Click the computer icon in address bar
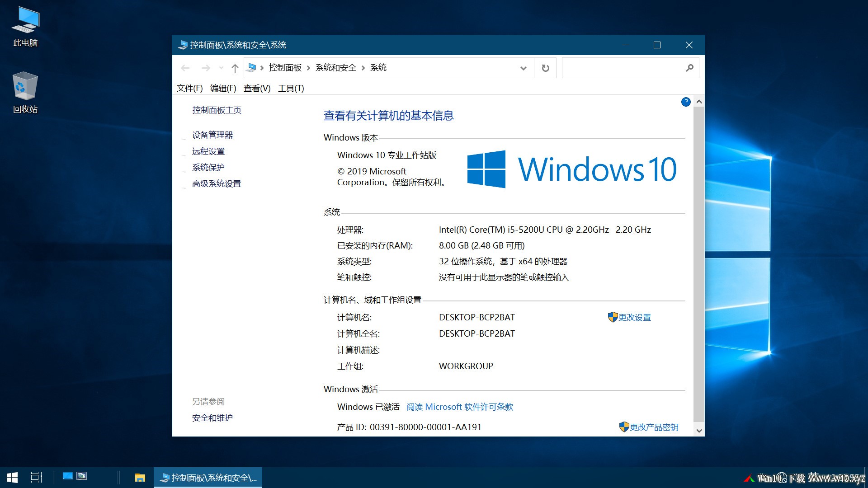This screenshot has width=868, height=488. pyautogui.click(x=252, y=68)
